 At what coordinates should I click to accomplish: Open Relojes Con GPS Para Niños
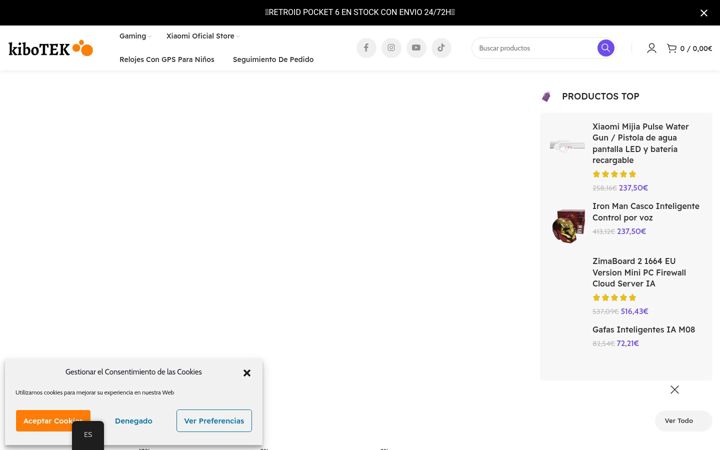click(167, 59)
